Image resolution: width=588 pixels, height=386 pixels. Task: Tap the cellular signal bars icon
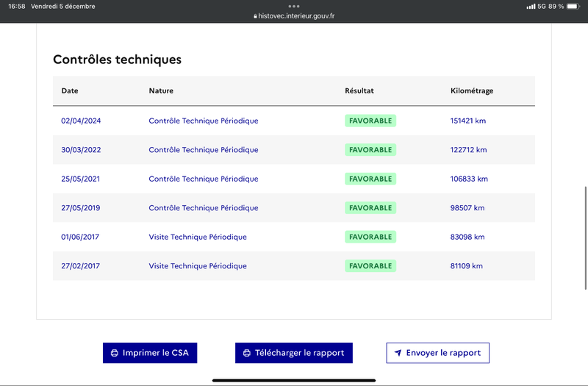(531, 6)
